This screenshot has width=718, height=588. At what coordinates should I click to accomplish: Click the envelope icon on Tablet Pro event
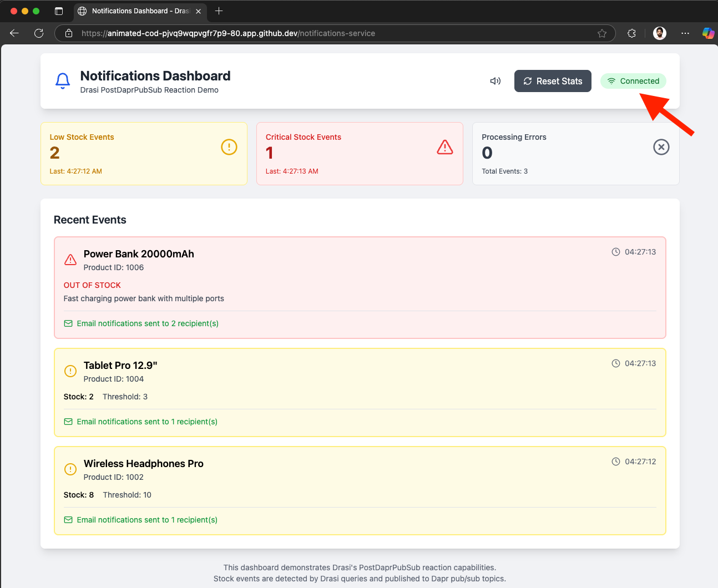[68, 422]
